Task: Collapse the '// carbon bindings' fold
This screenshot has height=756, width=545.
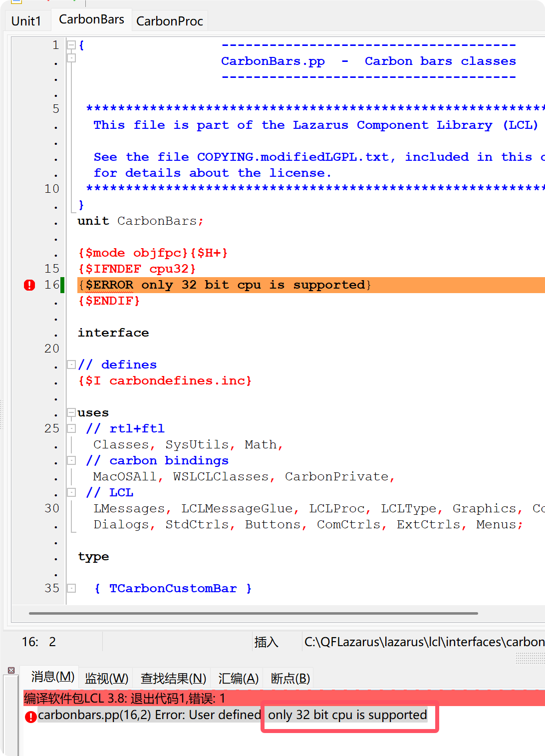Action: 71,460
